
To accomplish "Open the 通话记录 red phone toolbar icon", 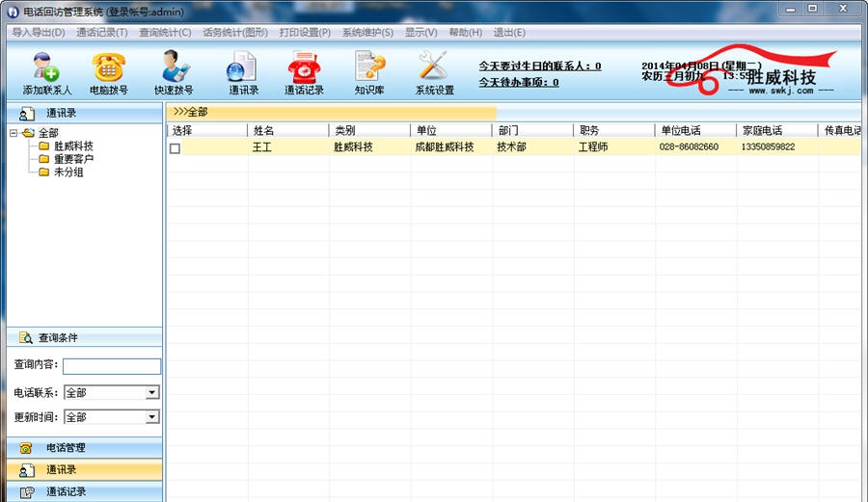I will (304, 73).
